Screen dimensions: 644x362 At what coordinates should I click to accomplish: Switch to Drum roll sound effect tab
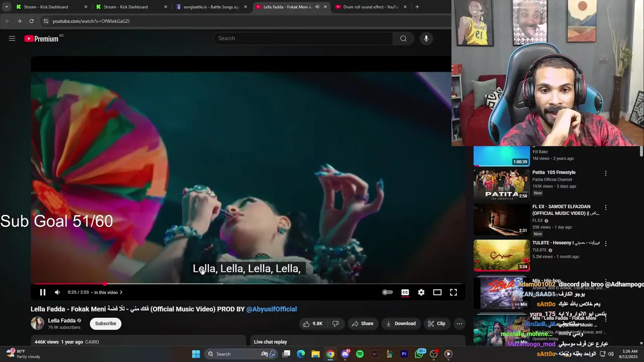tap(371, 7)
